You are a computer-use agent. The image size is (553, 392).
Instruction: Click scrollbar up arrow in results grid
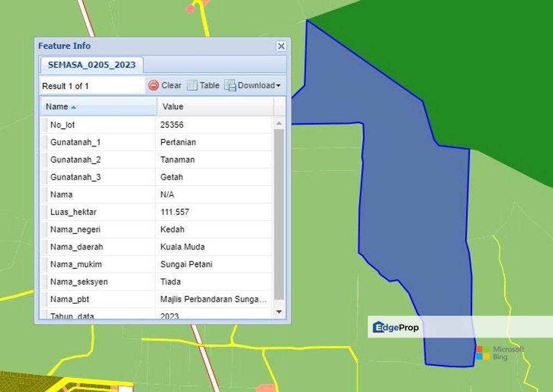click(279, 124)
